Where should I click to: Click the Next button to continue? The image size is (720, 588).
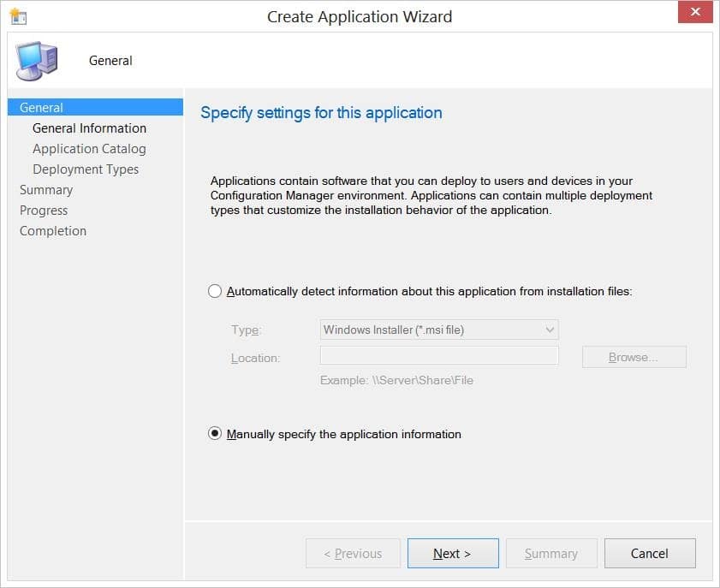coord(453,553)
